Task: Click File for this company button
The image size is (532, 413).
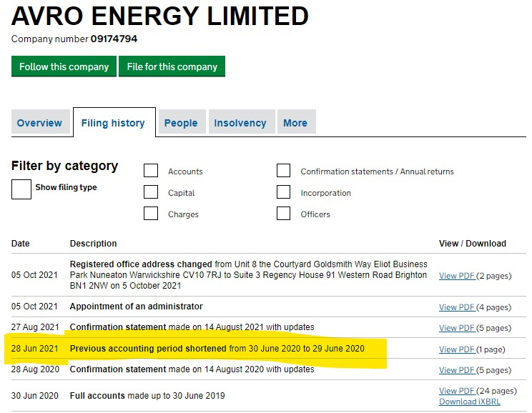Action: (x=172, y=66)
